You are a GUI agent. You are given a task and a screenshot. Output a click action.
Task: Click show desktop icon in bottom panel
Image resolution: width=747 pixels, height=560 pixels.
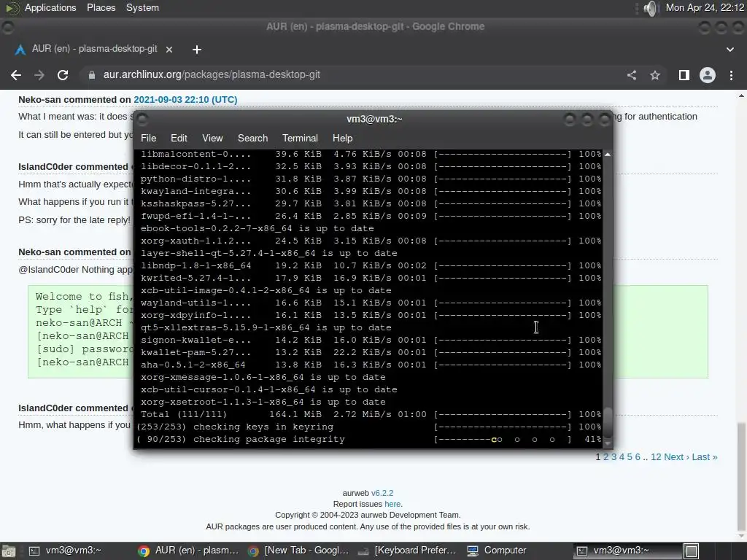click(7, 551)
